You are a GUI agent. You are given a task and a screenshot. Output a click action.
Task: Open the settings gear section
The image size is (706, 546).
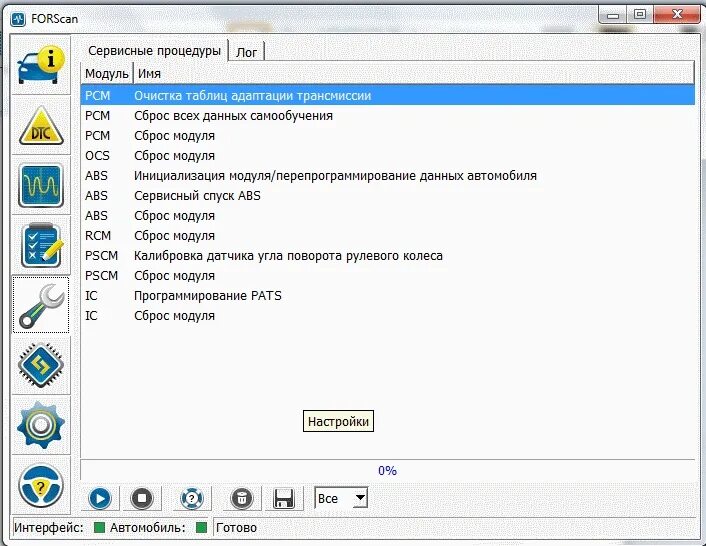tap(41, 425)
